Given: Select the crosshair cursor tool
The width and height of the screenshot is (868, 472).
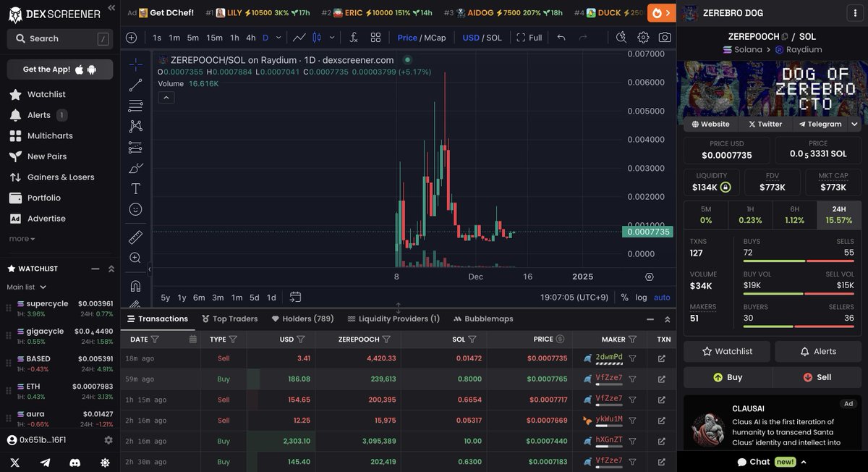Looking at the screenshot, I should 135,64.
